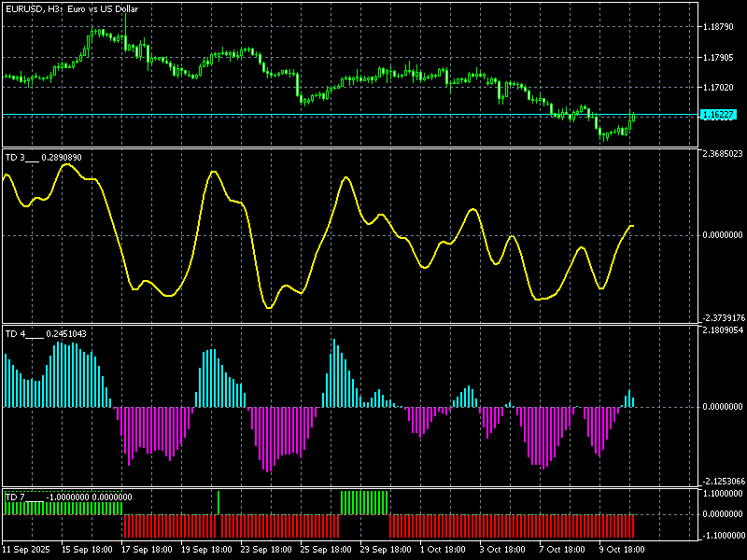This screenshot has height=560, width=747.
Task: Click the 29 Sep 18:00 time label
Action: coord(386,550)
